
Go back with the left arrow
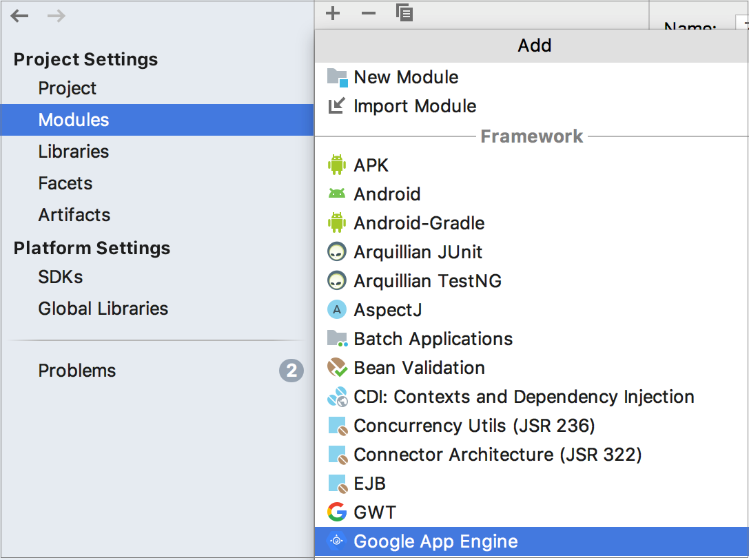coord(20,16)
